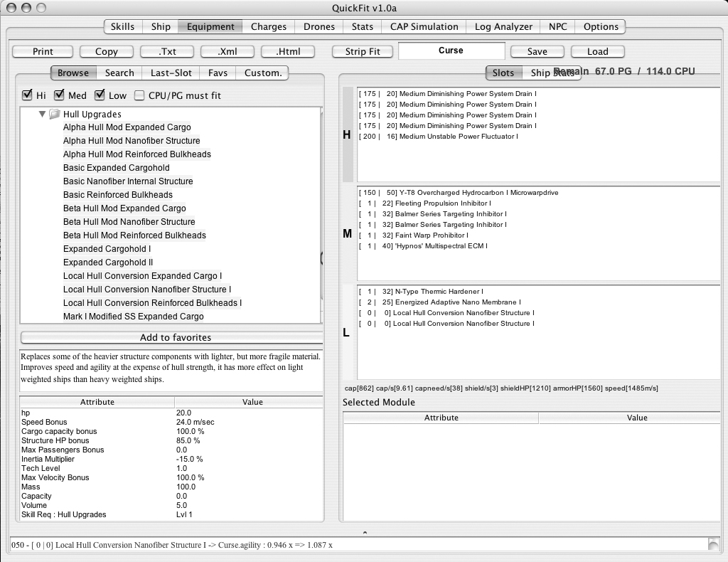Screen dimensions: 728x562
Task: Select Mark I Modified SS Expanded Cargo
Action: (133, 317)
